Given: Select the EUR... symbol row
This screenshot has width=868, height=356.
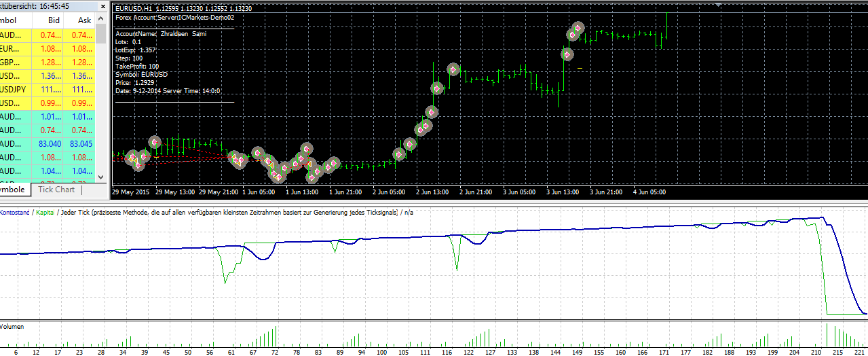Looking at the screenshot, I should (x=48, y=49).
